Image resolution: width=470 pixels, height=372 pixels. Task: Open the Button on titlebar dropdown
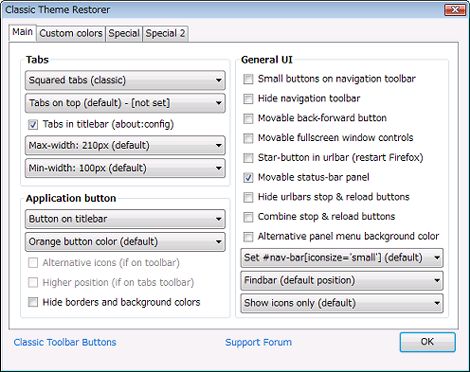pyautogui.click(x=125, y=219)
